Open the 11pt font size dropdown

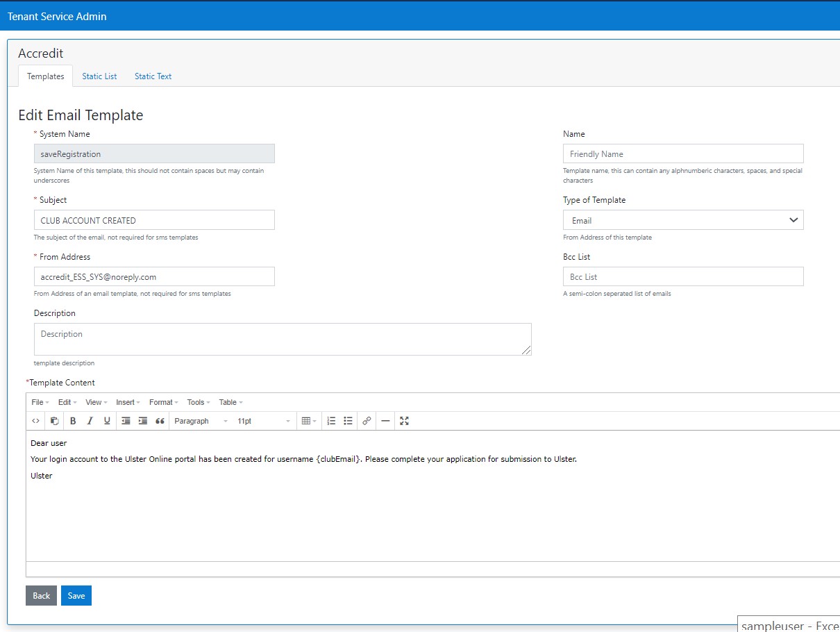click(264, 421)
